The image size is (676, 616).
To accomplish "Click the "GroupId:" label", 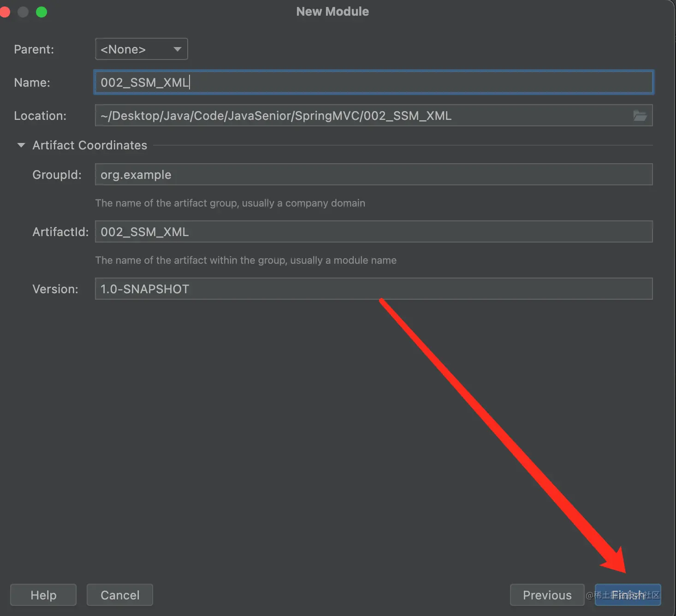I will (x=57, y=175).
